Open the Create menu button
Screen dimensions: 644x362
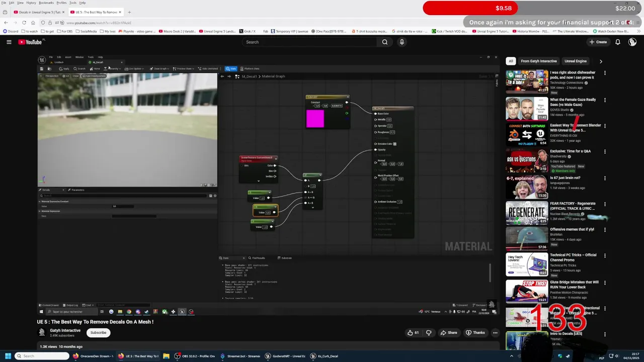pos(598,42)
